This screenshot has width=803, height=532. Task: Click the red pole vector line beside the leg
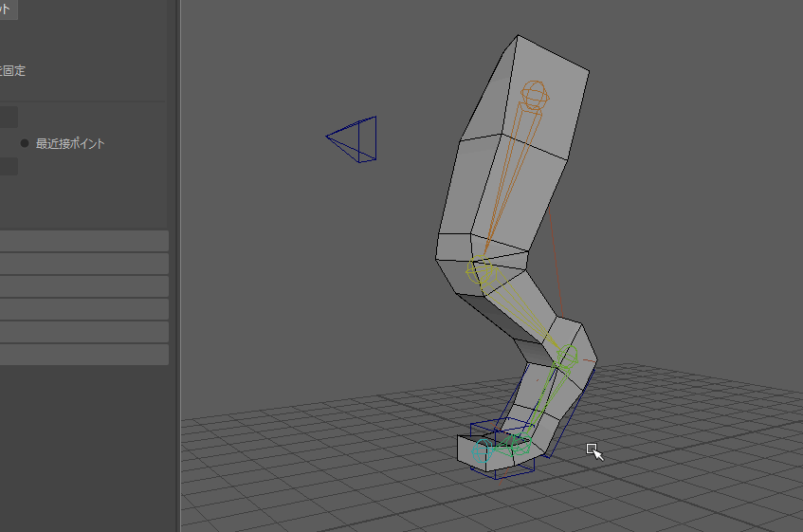coord(557,261)
